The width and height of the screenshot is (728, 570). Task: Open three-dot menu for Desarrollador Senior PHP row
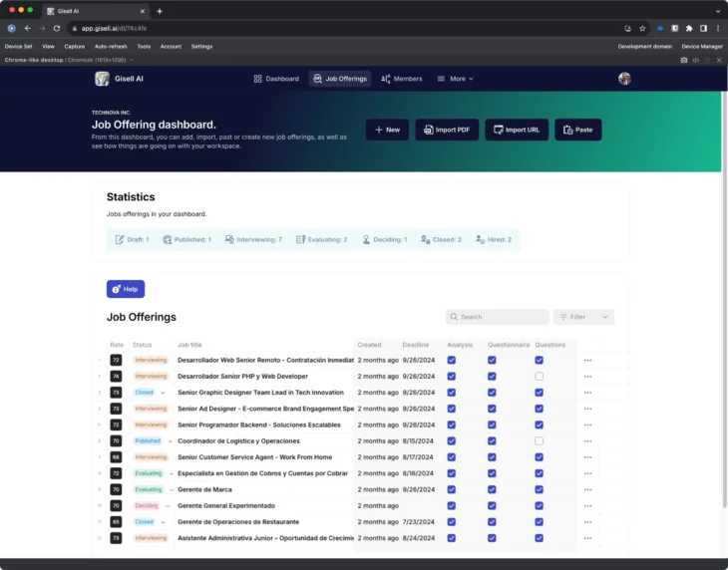click(x=587, y=377)
